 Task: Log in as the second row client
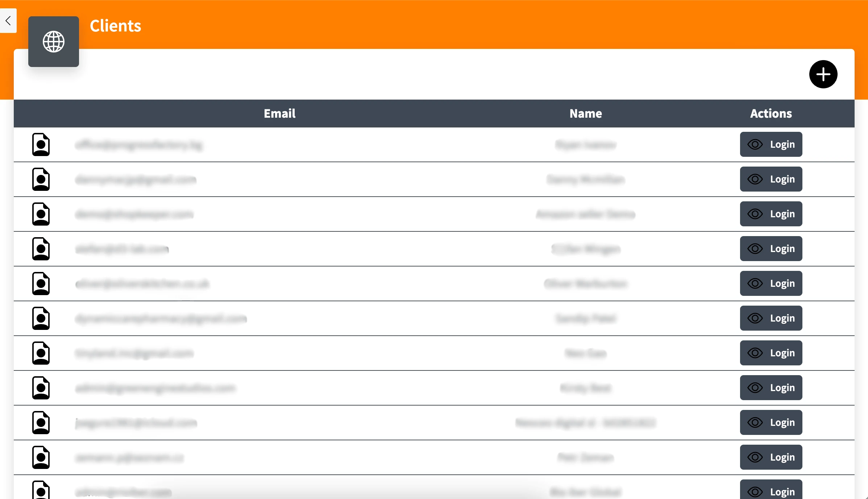[x=771, y=179]
